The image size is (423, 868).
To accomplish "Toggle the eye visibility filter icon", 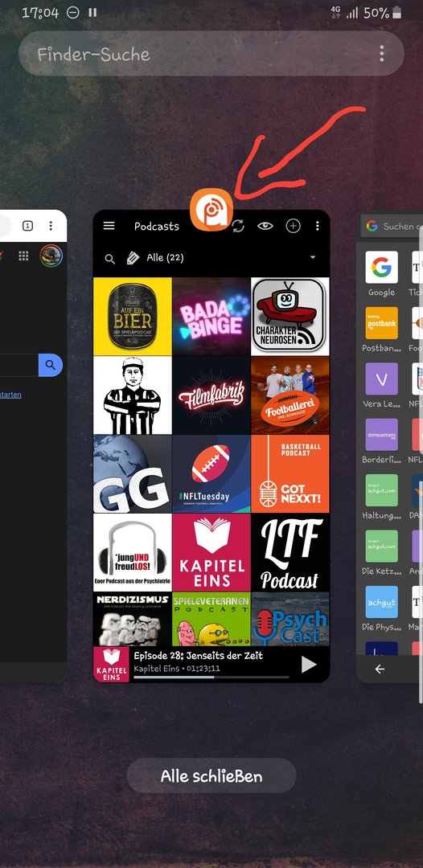I will coord(265,226).
